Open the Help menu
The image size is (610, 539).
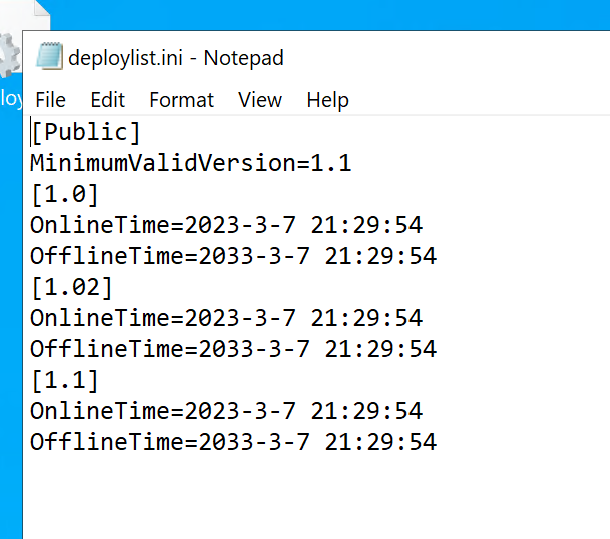[327, 100]
